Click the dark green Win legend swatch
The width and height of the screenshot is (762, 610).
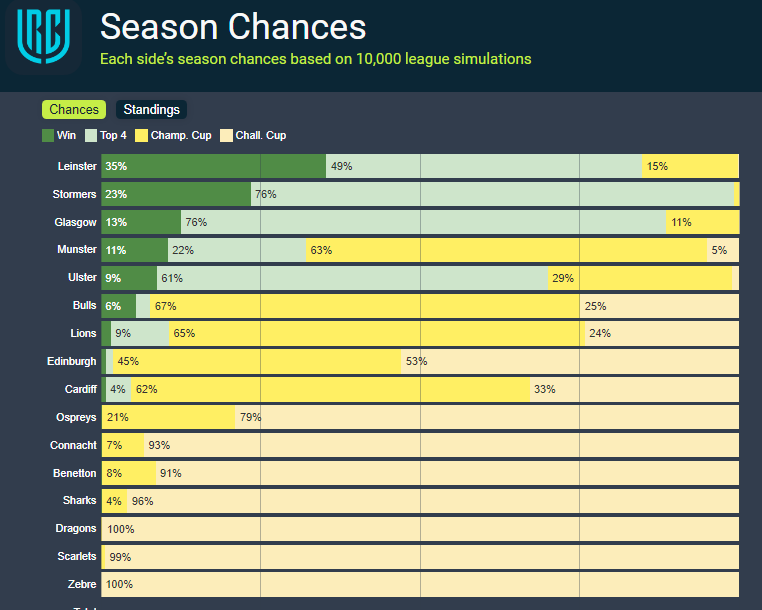pyautogui.click(x=48, y=135)
